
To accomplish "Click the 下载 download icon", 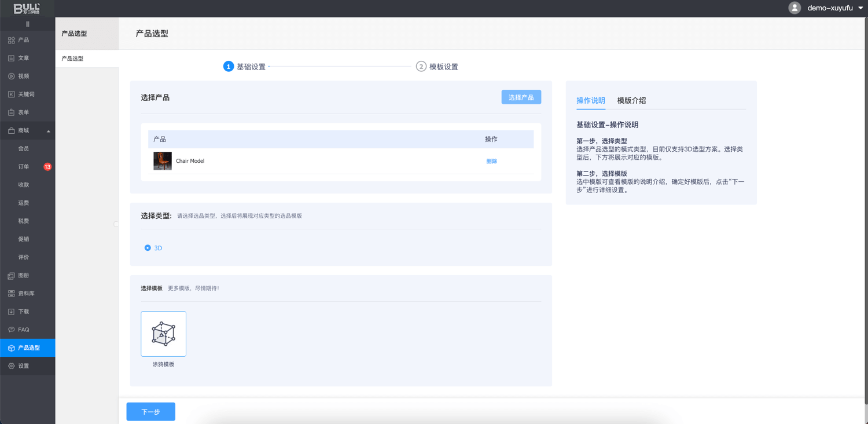I will point(11,312).
